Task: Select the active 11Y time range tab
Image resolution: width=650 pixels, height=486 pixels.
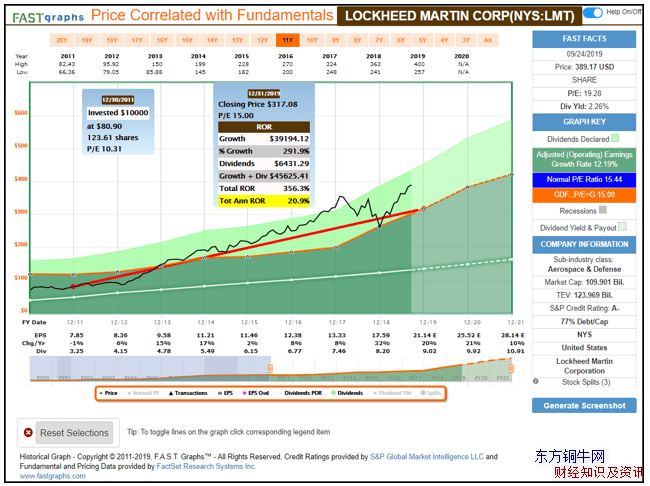Action: click(288, 40)
